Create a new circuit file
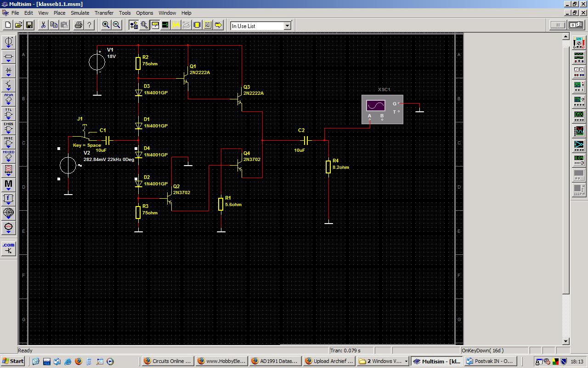588x368 pixels. (8, 25)
